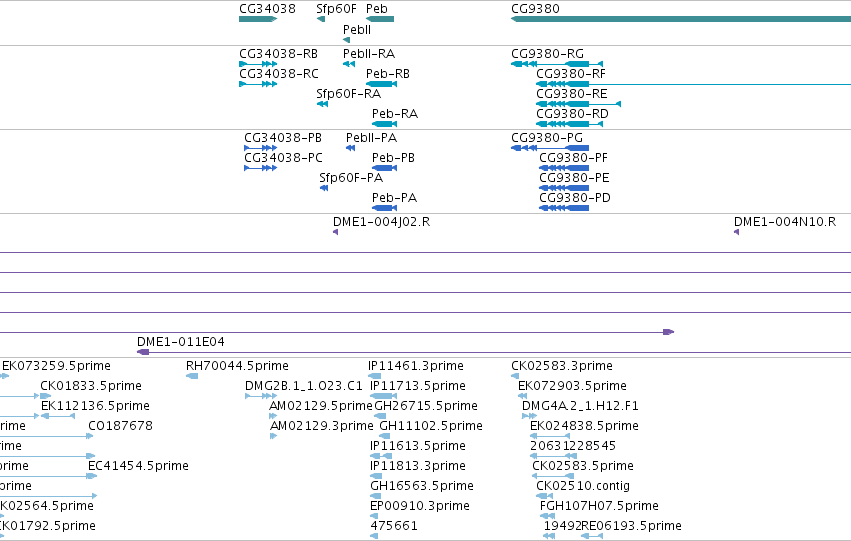Open transcript CG34038-RB
This screenshot has height=541, width=851.
click(258, 64)
